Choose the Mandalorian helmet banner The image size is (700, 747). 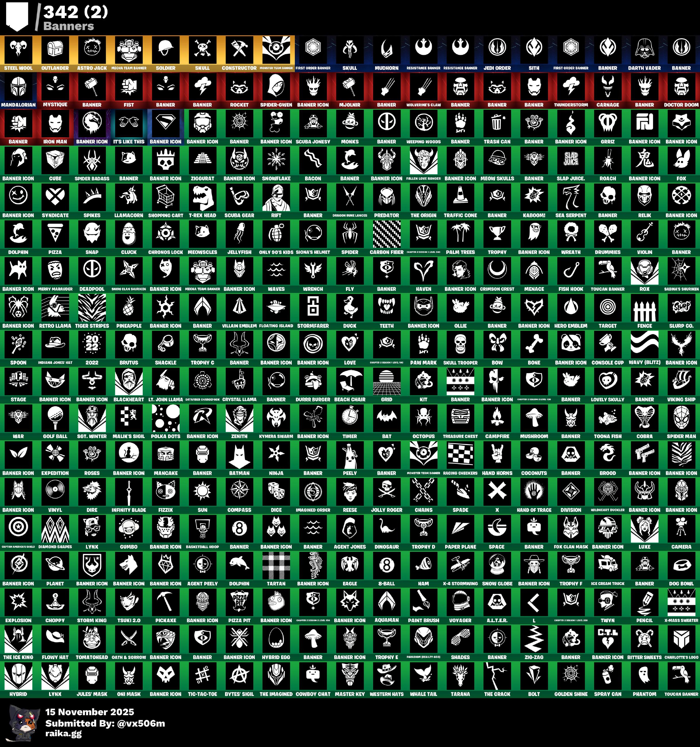coord(18,87)
